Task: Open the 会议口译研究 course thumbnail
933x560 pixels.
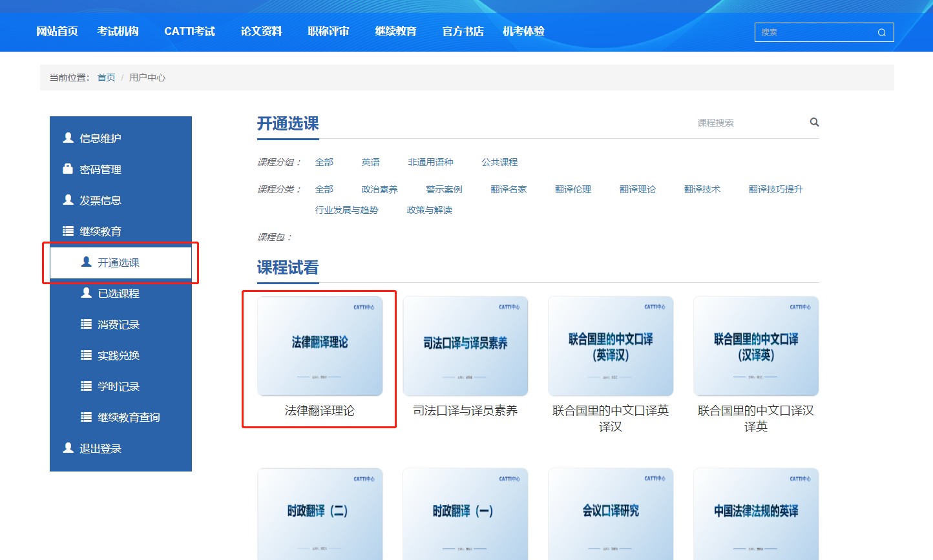Action: tap(611, 513)
